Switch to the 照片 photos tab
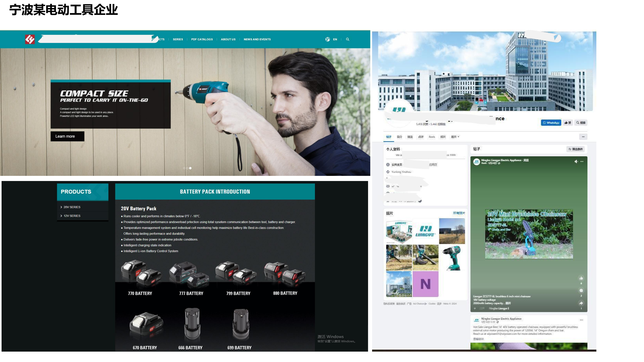Screen dimensions: 644x362 (x=443, y=137)
